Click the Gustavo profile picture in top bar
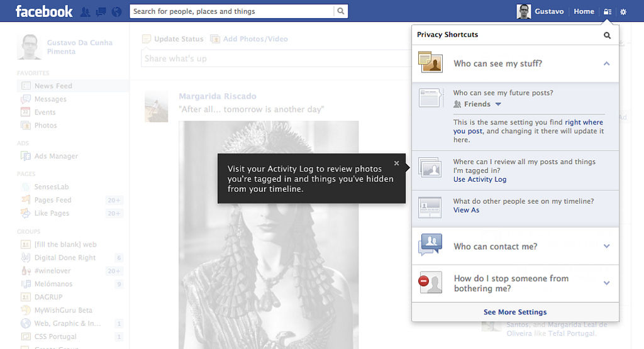This screenshot has height=349, width=644. [524, 11]
